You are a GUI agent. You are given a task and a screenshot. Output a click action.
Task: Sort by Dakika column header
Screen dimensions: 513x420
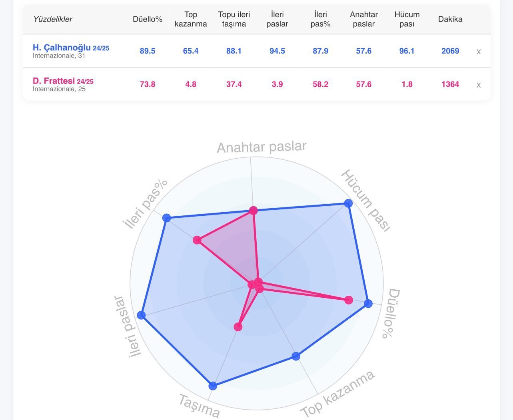tap(450, 19)
